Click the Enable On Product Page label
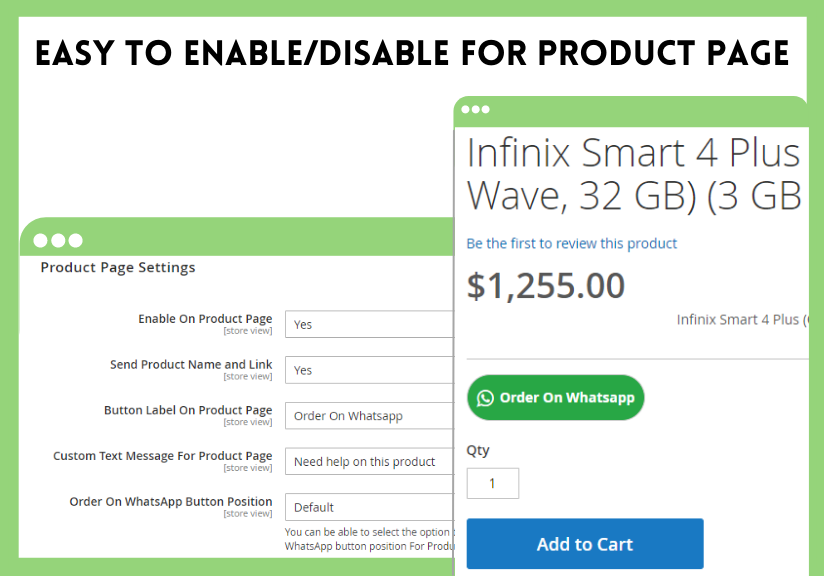This screenshot has height=576, width=824. 205,319
